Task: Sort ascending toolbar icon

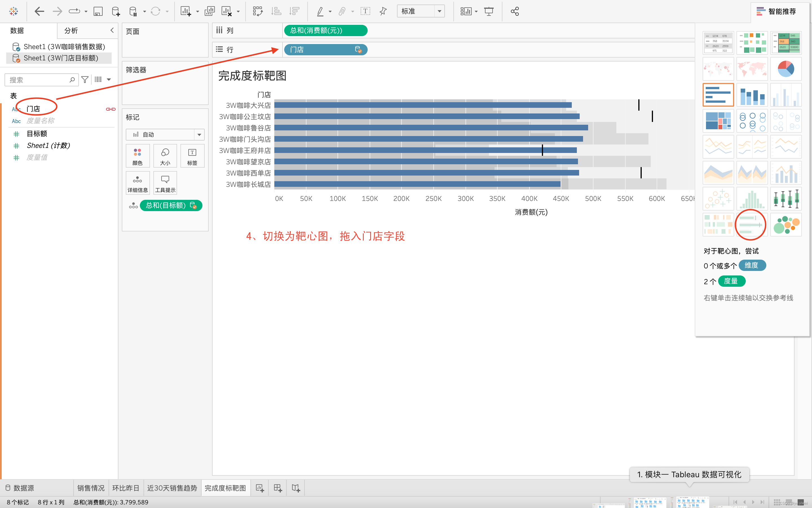Action: 276,11
